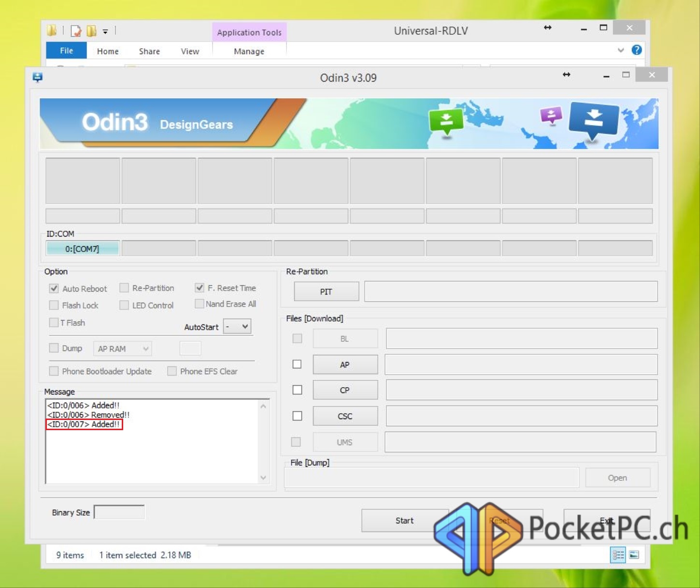Screen dimensions: 700x588
Task: Click the CSC file button
Action: [345, 416]
